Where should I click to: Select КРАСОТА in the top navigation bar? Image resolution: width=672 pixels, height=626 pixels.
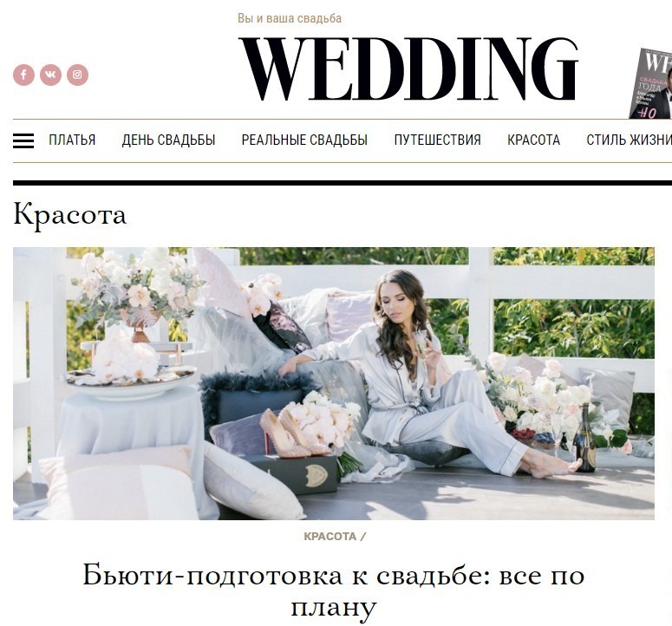[533, 140]
